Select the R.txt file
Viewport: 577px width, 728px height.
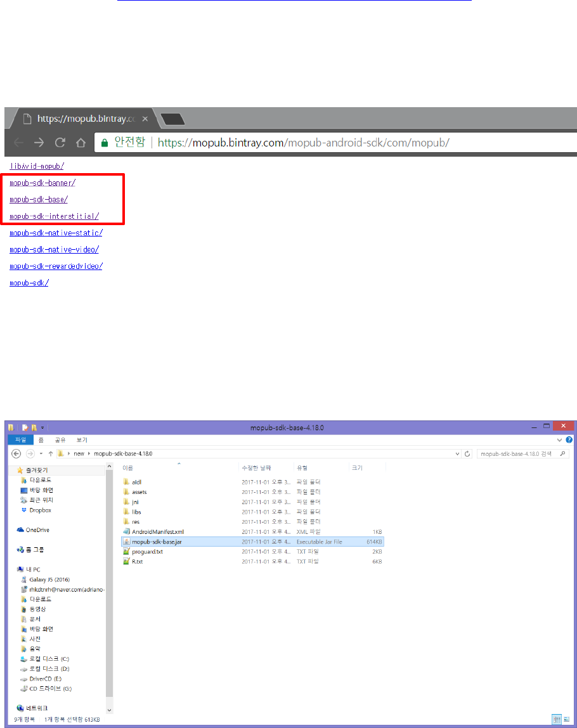click(x=137, y=561)
